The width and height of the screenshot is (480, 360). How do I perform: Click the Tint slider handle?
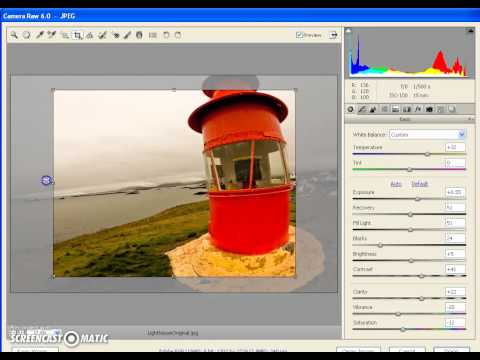click(x=410, y=170)
